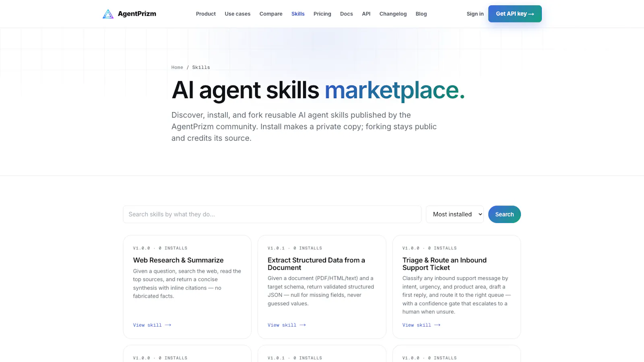
Task: Click the Sign in link
Action: 475,14
